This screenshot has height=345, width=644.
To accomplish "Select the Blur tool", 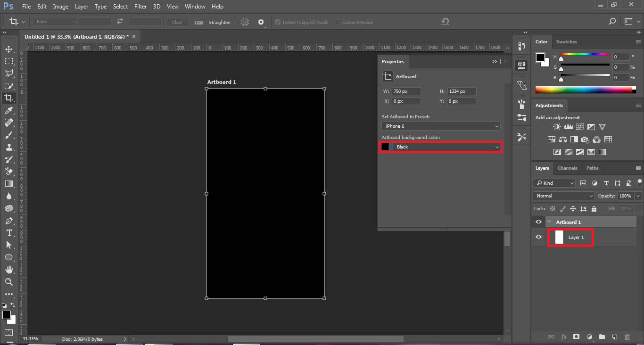I will pos(8,196).
